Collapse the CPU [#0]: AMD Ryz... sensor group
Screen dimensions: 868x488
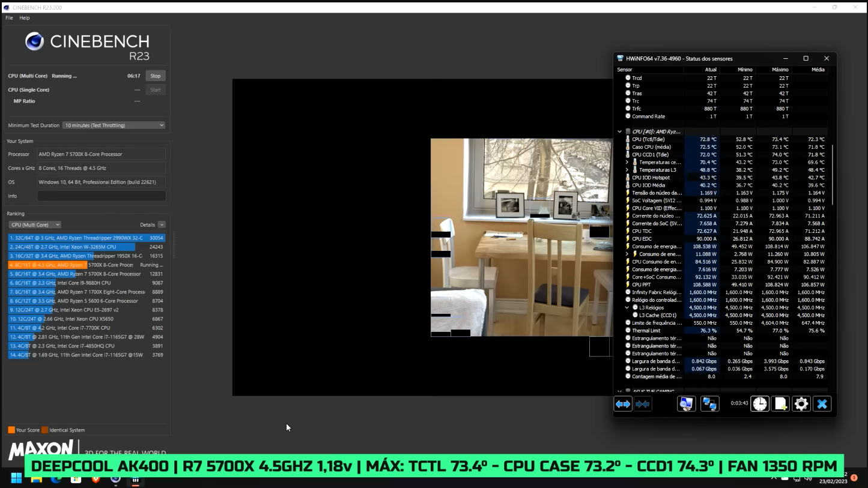[620, 131]
